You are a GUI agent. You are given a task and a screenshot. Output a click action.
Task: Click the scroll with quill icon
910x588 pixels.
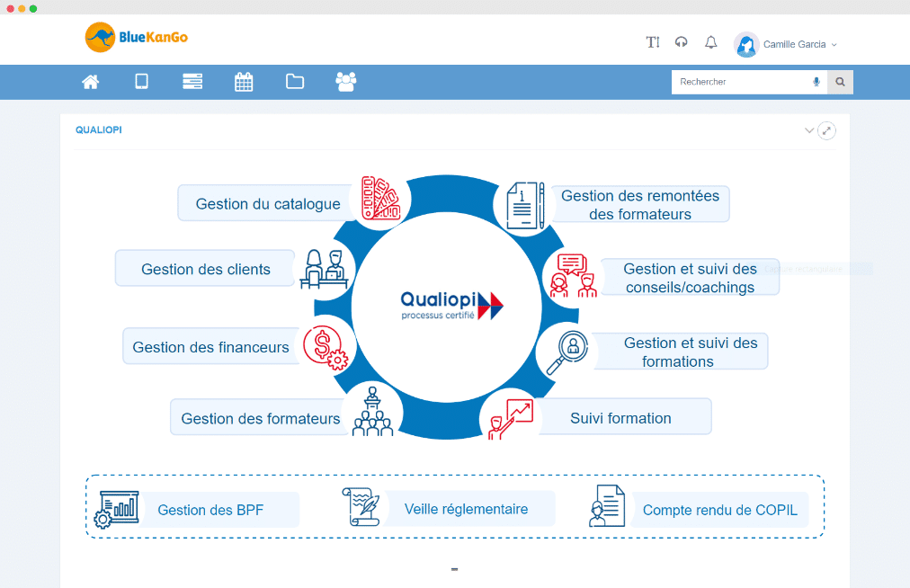tap(361, 507)
